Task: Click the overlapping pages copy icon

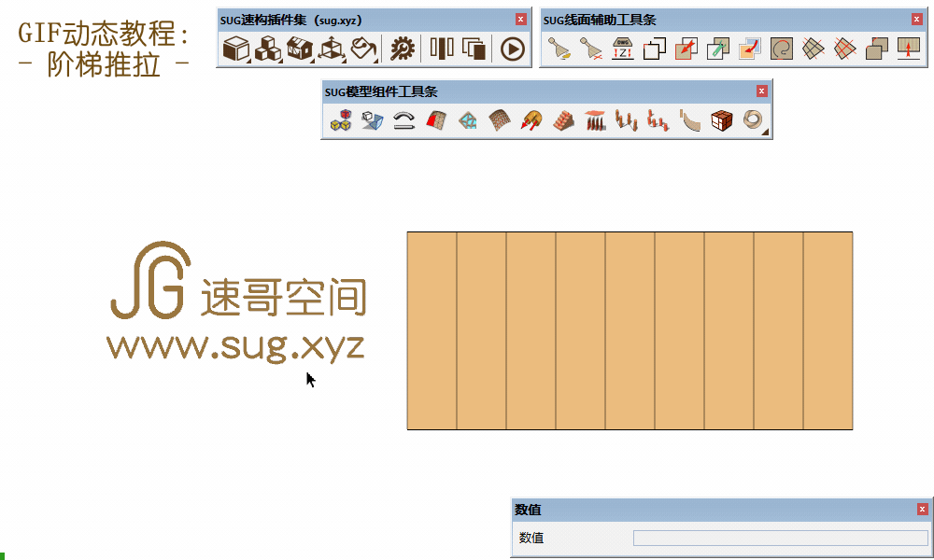Action: click(474, 49)
